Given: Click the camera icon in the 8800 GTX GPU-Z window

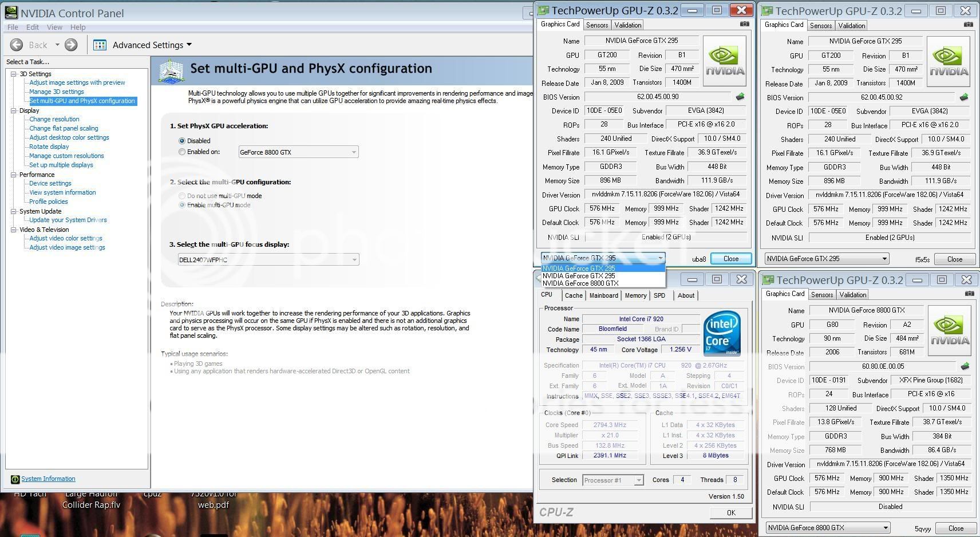Looking at the screenshot, I should click(969, 294).
